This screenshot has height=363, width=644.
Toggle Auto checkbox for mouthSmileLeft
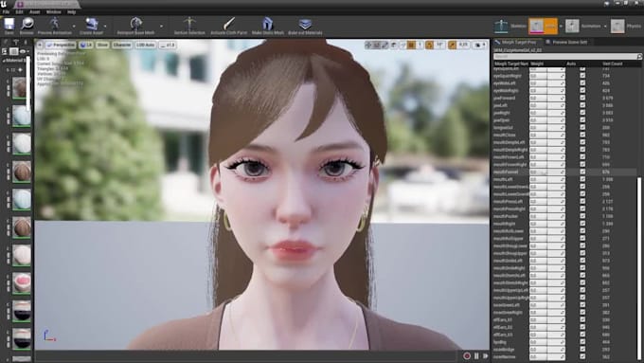click(x=582, y=261)
